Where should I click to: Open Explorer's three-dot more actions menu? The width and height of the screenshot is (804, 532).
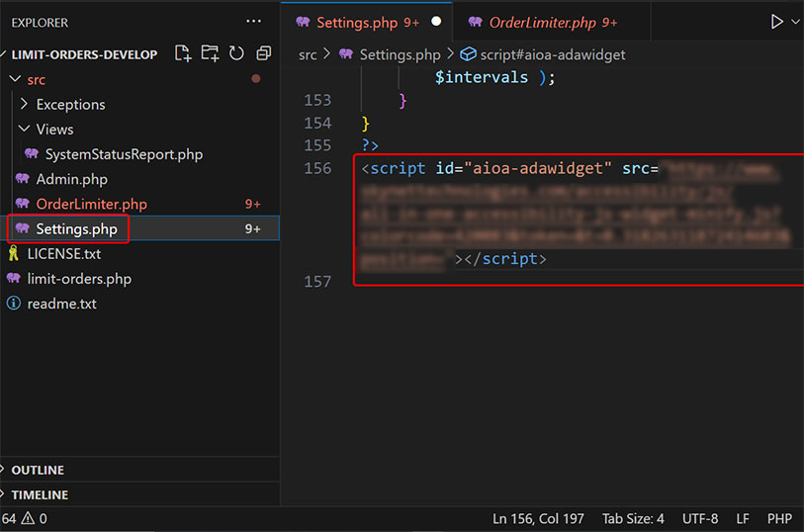(x=254, y=21)
